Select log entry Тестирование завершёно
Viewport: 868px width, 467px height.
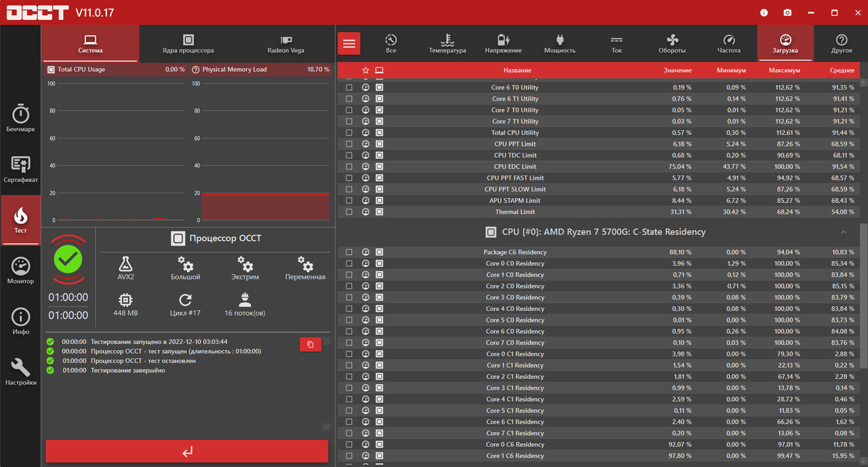click(x=128, y=370)
